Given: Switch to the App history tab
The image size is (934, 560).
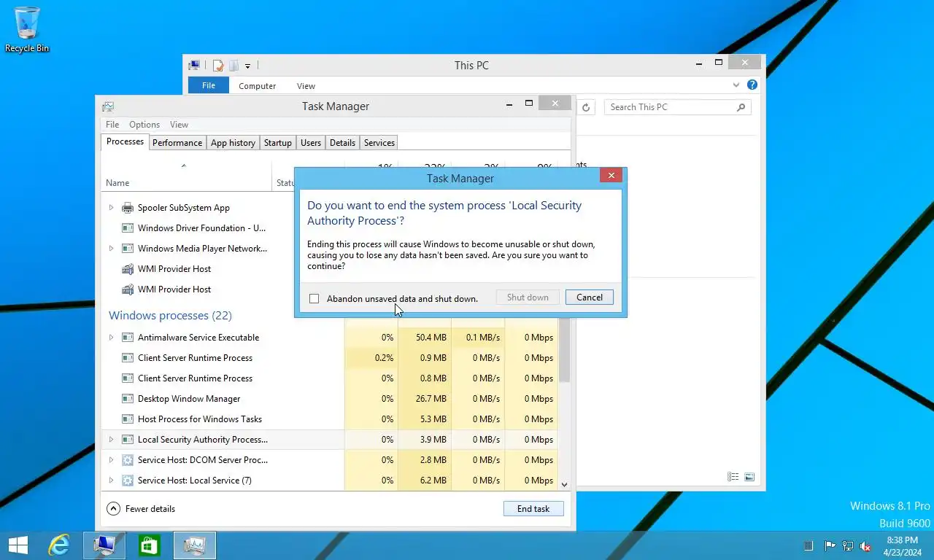Looking at the screenshot, I should click(233, 143).
